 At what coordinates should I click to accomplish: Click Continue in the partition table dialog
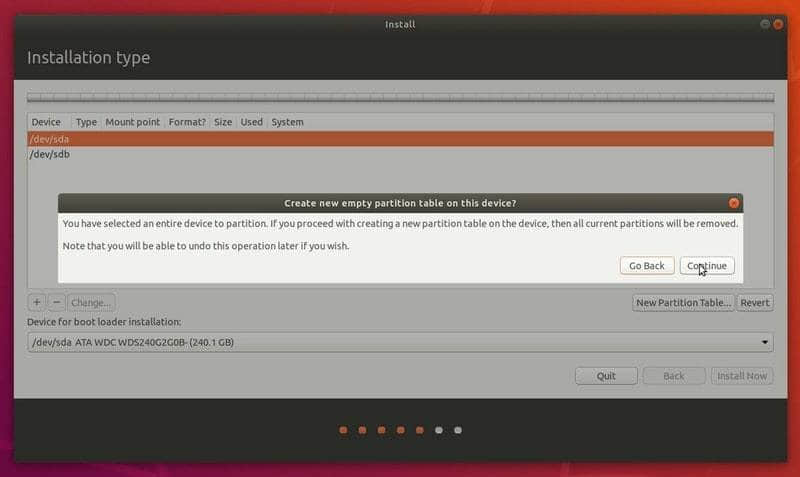707,266
